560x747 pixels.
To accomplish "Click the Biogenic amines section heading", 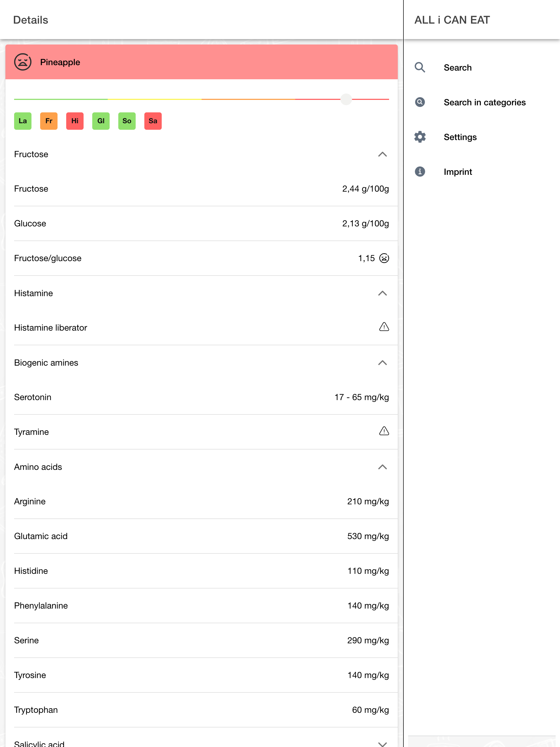I will point(46,363).
